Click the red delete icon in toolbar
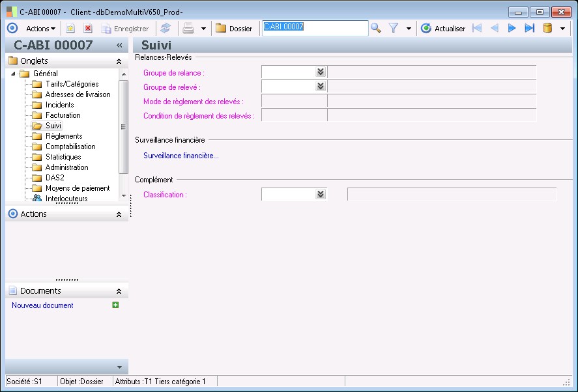Image resolution: width=578 pixels, height=392 pixels. 88,29
